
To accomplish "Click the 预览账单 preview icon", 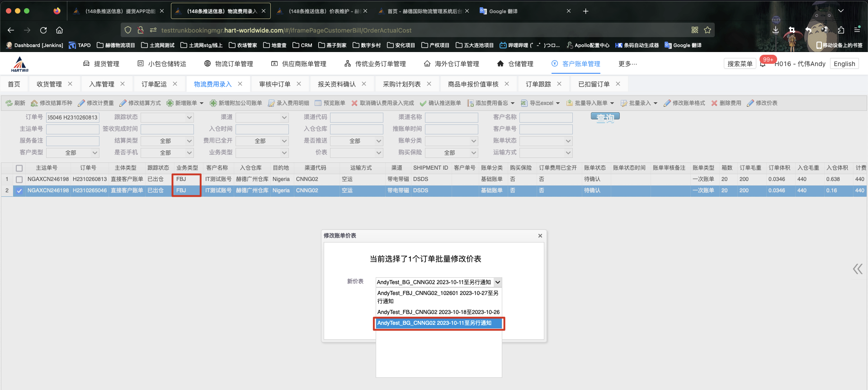I will point(318,103).
